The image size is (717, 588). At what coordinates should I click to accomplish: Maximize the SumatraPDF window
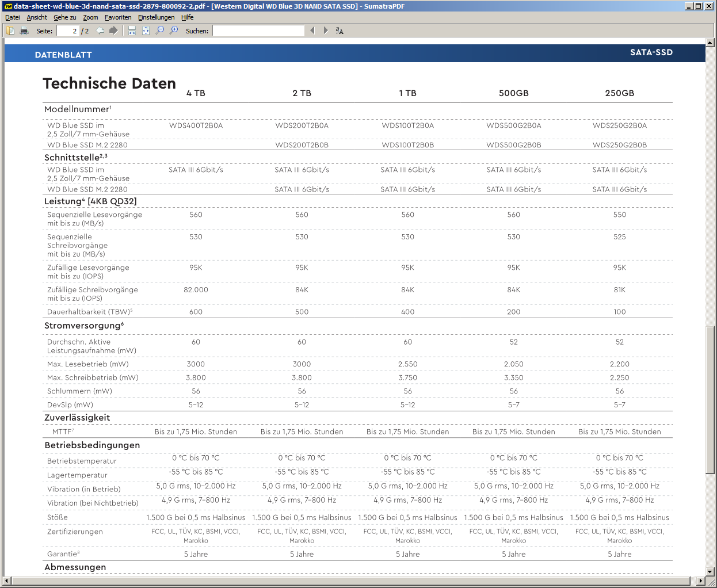(x=698, y=6)
